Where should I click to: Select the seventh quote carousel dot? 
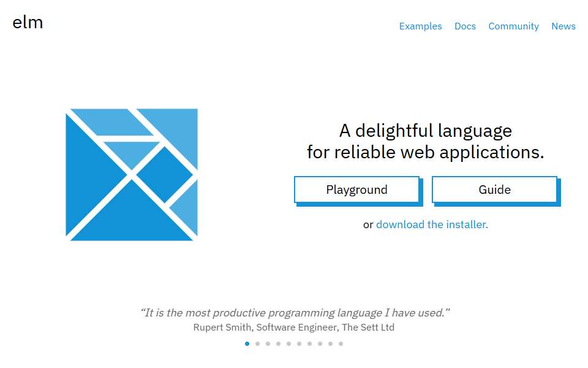click(x=309, y=343)
